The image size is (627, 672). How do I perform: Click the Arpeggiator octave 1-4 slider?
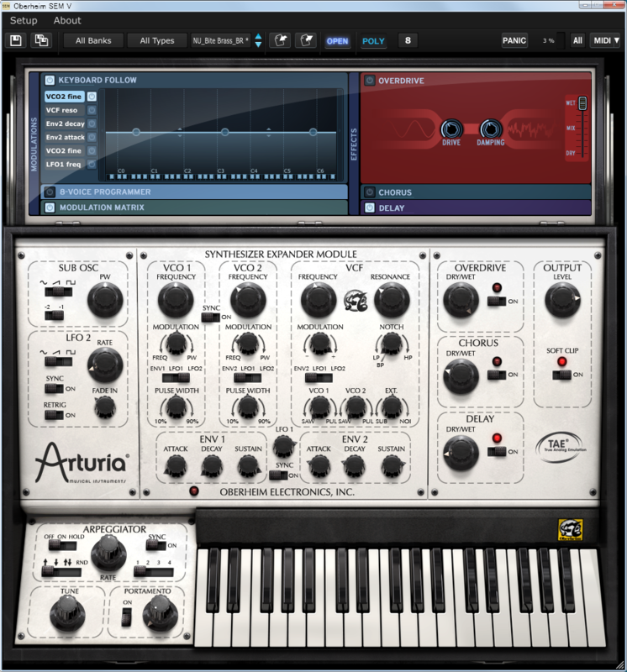pyautogui.click(x=154, y=572)
